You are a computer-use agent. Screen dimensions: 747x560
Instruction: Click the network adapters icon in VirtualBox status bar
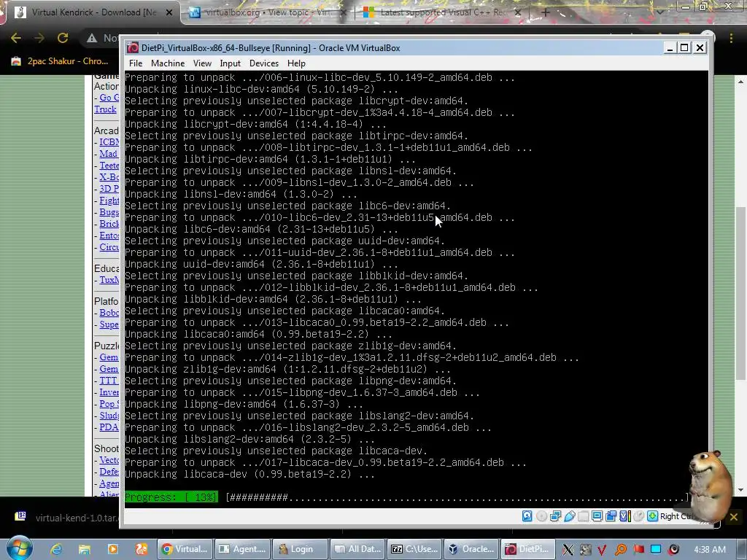(x=555, y=516)
